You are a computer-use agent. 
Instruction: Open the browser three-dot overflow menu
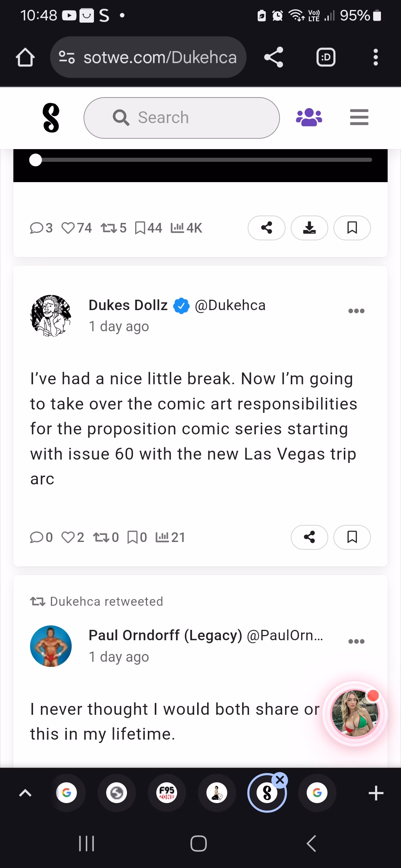point(375,57)
